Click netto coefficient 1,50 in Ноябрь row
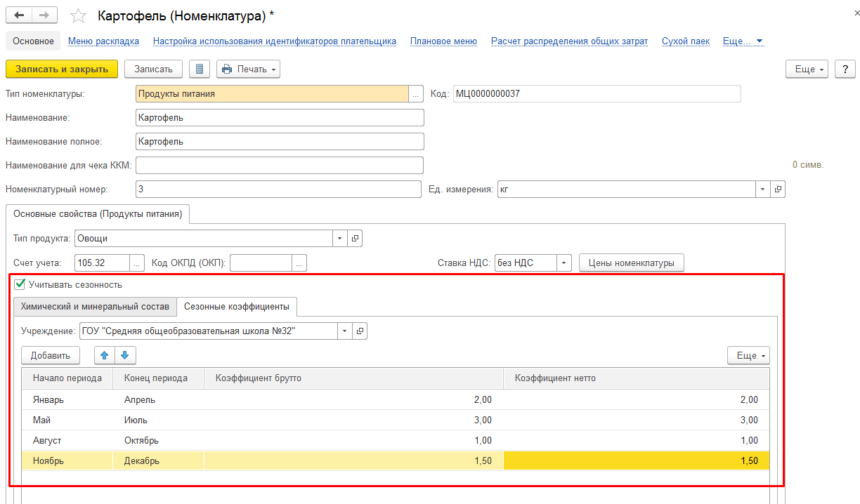 click(637, 460)
